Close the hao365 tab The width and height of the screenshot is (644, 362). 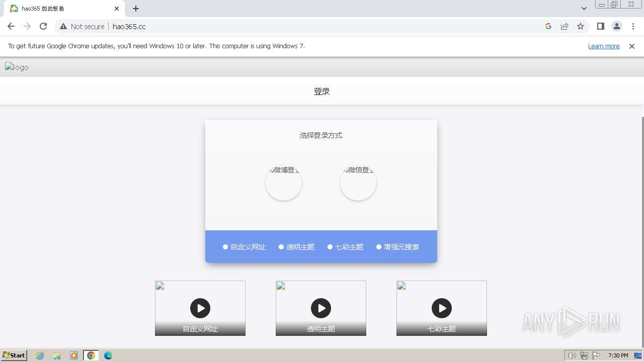coord(117,9)
